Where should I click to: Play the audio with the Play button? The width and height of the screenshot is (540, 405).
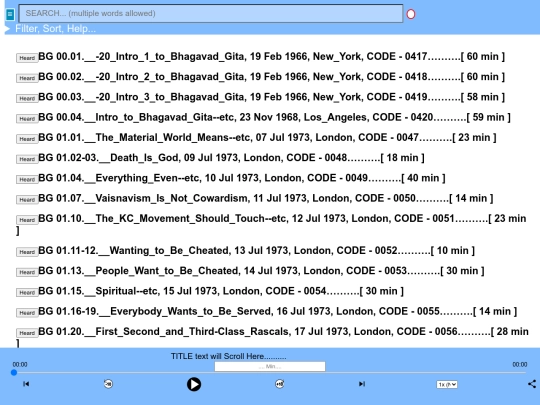tap(194, 384)
